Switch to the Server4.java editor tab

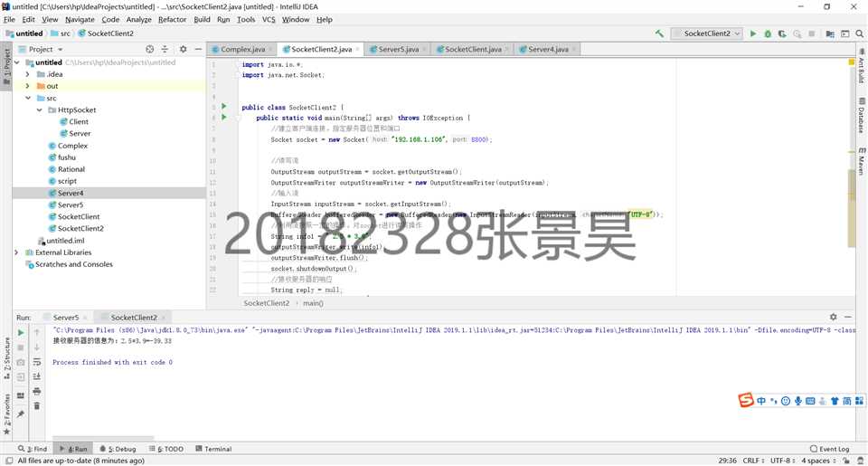click(548, 50)
